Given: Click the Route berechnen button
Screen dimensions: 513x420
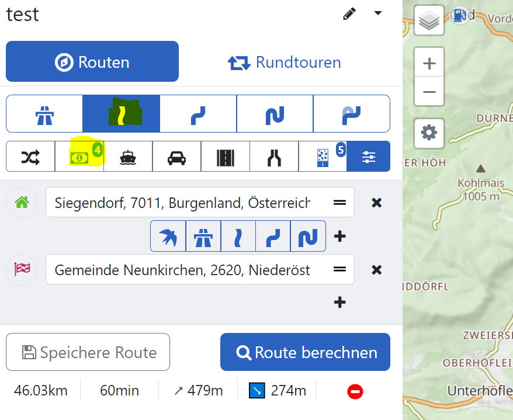Looking at the screenshot, I should click(x=305, y=352).
